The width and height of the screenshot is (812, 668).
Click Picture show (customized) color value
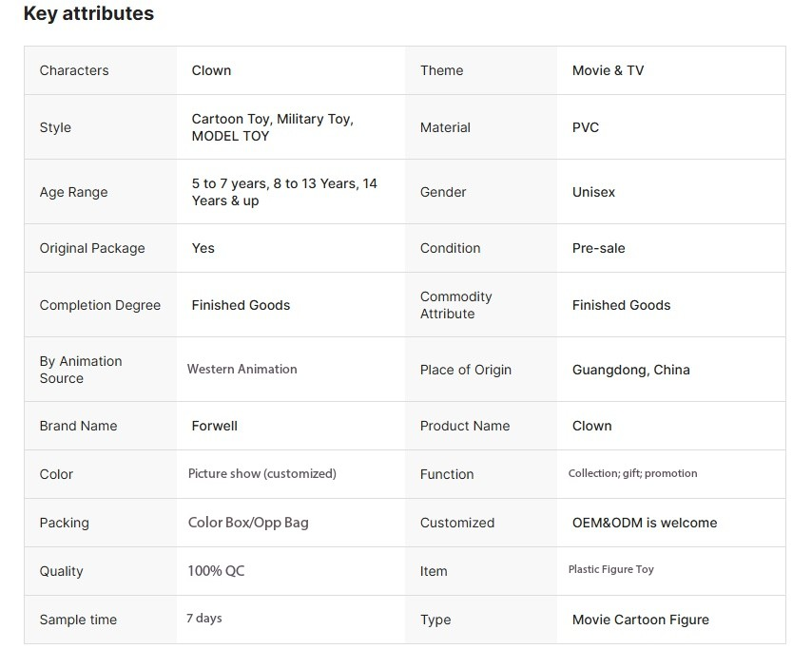coord(261,473)
